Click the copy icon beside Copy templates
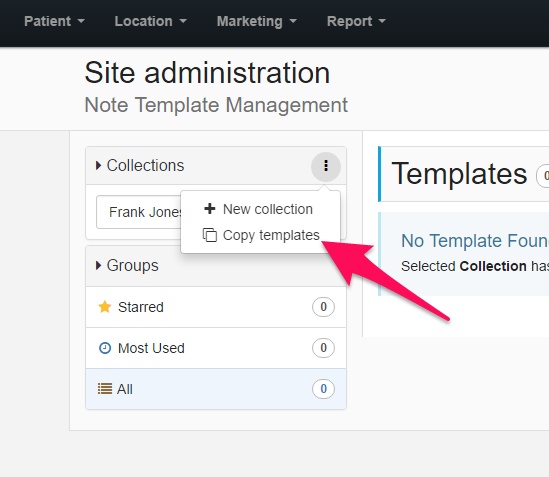The image size is (549, 477). click(210, 235)
